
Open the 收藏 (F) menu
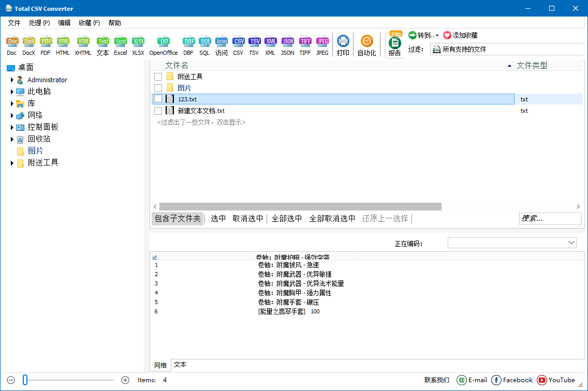click(x=89, y=23)
